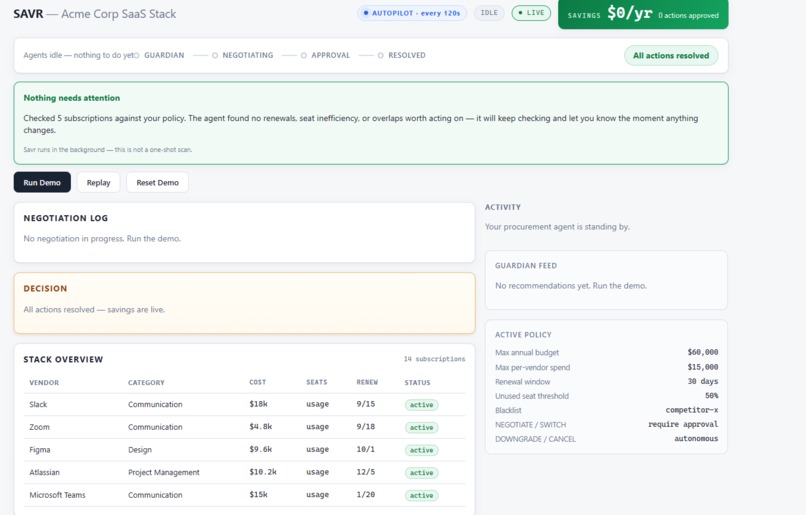The width and height of the screenshot is (806, 515).
Task: Click the active badge in Figma row
Action: tap(422, 450)
